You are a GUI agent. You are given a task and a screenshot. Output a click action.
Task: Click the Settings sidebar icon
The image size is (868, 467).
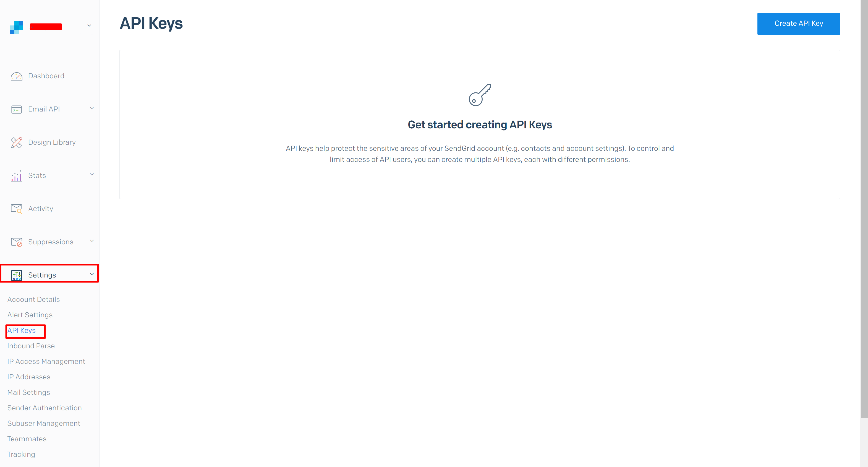pyautogui.click(x=16, y=274)
